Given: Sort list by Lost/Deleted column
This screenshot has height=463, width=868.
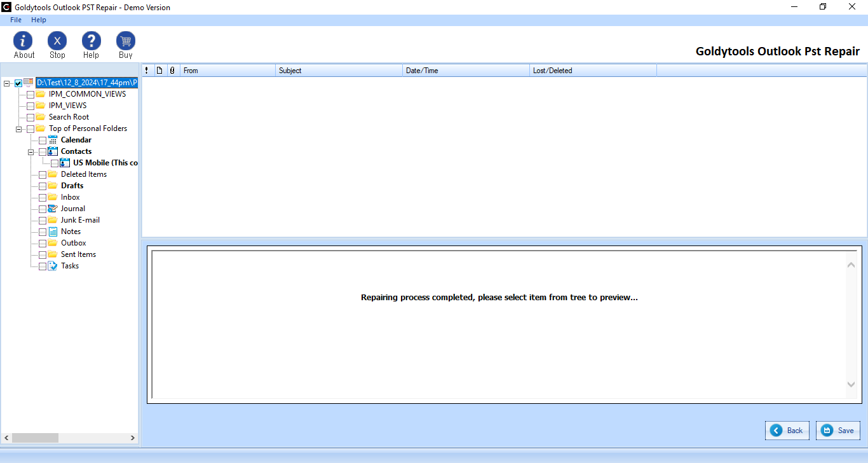Looking at the screenshot, I should pos(593,71).
